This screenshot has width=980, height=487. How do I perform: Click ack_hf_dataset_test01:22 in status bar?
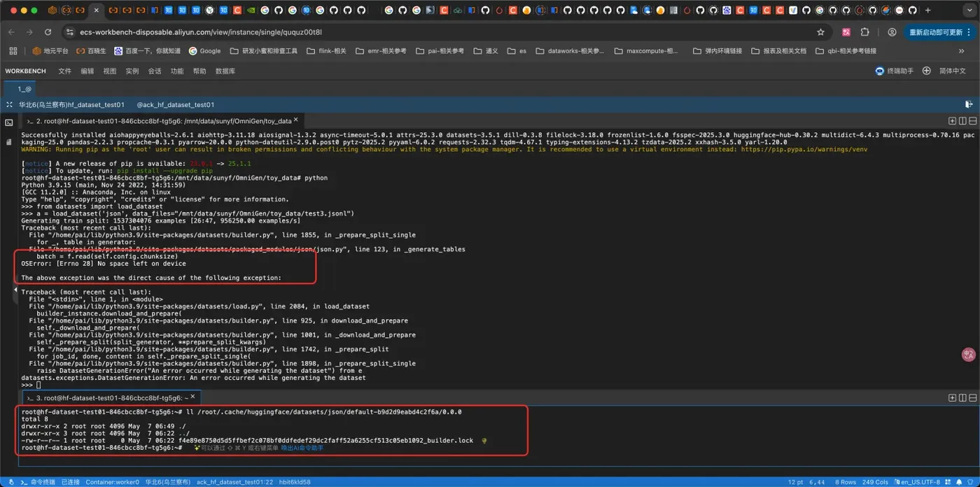[x=234, y=481]
